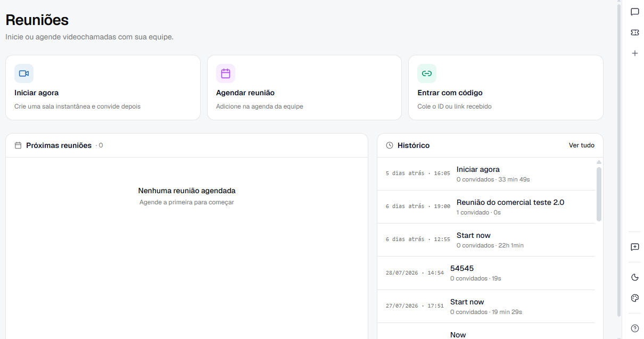Screen dimensions: 644x339
Task: Click the timestamp 6 dias atrás · 12:55
Action: 418,239
